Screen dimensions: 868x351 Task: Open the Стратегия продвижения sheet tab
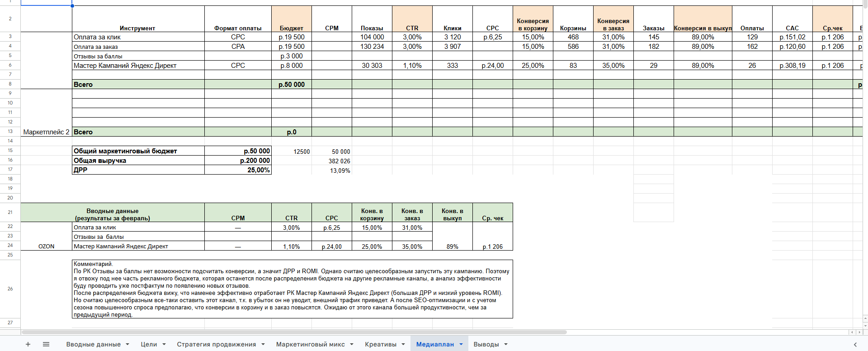pyautogui.click(x=216, y=344)
